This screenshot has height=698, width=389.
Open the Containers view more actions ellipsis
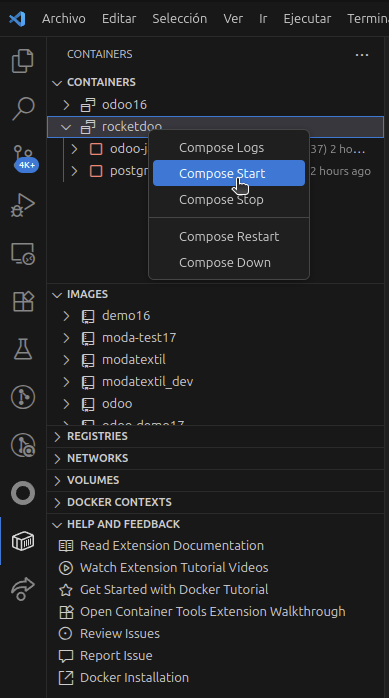coord(362,54)
